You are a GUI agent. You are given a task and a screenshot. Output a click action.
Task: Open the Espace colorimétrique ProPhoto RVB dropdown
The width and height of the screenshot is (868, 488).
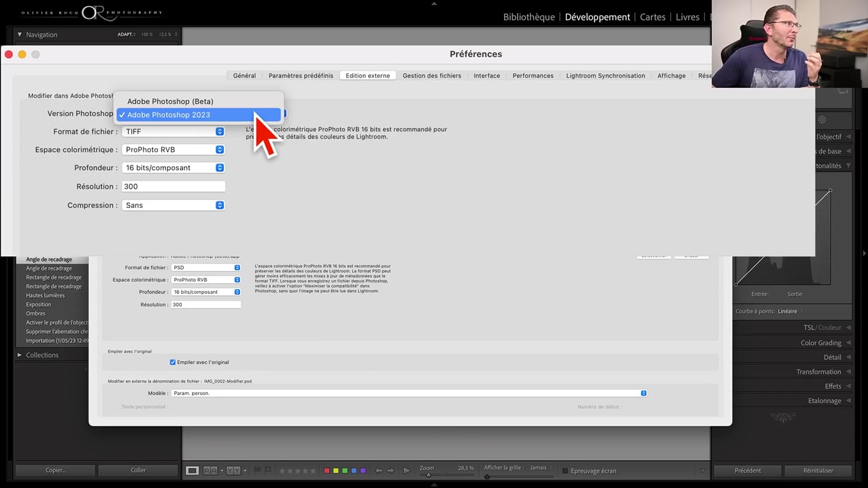[173, 149]
